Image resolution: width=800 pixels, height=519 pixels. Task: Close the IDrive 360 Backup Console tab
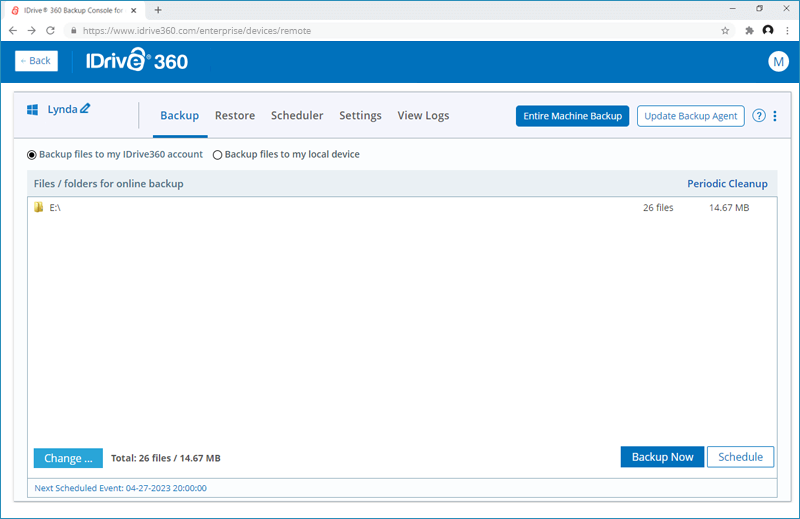[134, 10]
